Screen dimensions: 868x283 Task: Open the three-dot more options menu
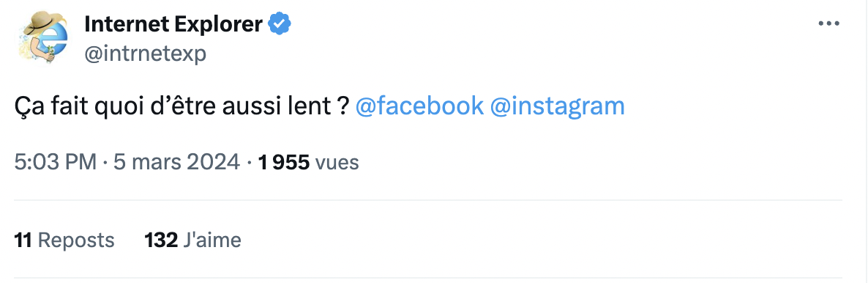(x=828, y=24)
